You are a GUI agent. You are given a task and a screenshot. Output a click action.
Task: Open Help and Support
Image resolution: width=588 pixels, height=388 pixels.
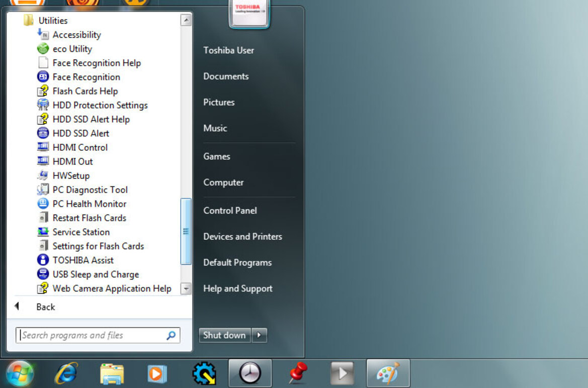click(238, 288)
